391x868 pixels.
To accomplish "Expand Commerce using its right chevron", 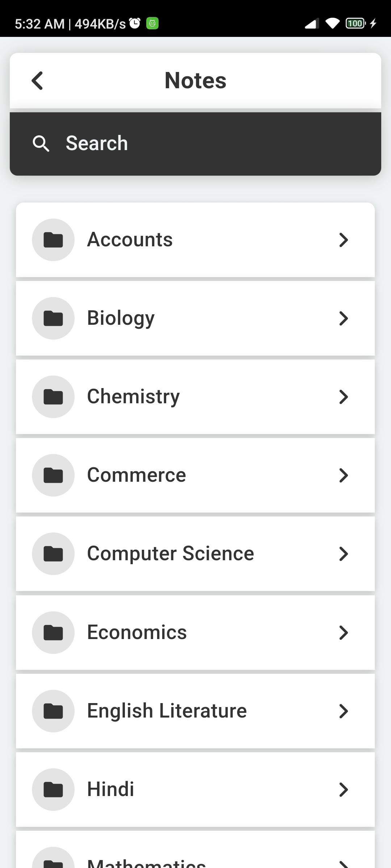I will (x=343, y=475).
